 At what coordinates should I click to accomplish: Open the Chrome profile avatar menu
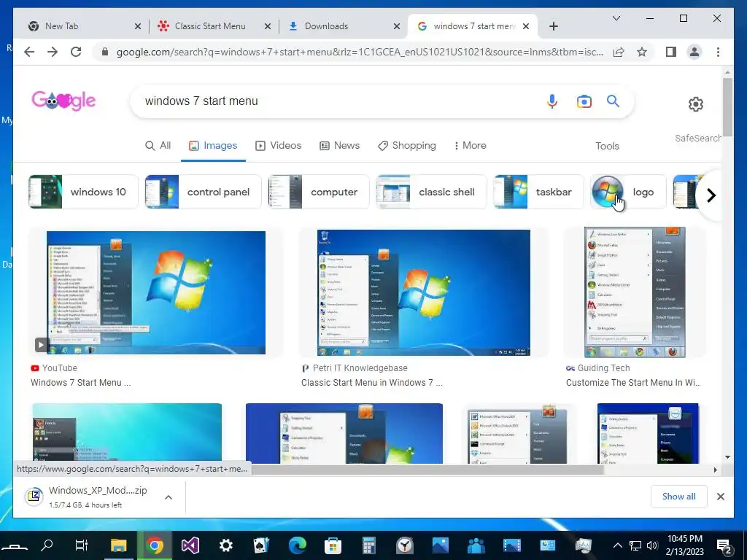[x=694, y=52]
